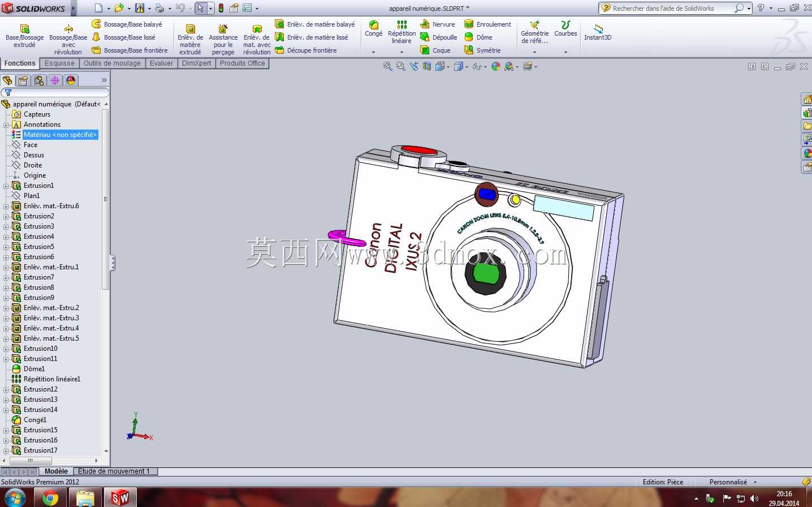Viewport: 812px width, 507px height.
Task: Click the section view icon
Action: pyautogui.click(x=427, y=66)
